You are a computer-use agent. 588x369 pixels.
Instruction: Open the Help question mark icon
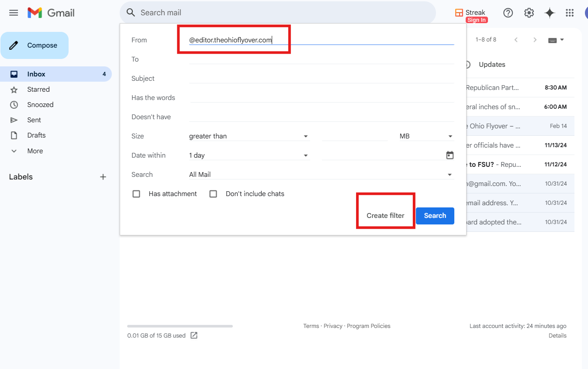508,13
